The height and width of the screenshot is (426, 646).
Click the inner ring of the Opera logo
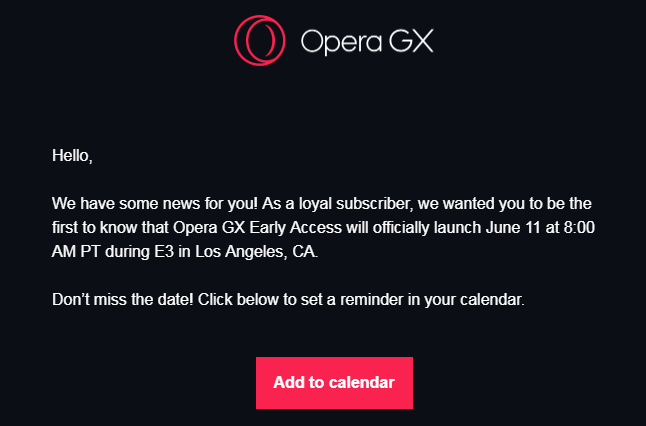(x=261, y=40)
